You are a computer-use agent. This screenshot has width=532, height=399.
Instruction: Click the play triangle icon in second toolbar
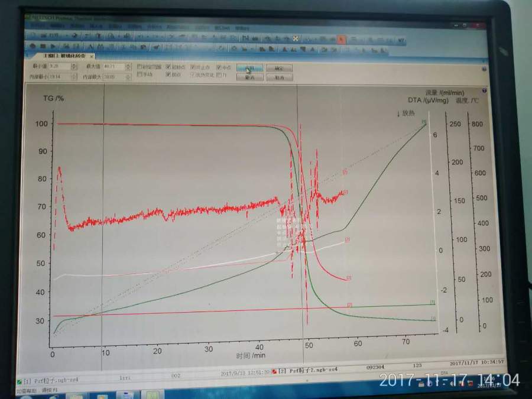(x=53, y=46)
